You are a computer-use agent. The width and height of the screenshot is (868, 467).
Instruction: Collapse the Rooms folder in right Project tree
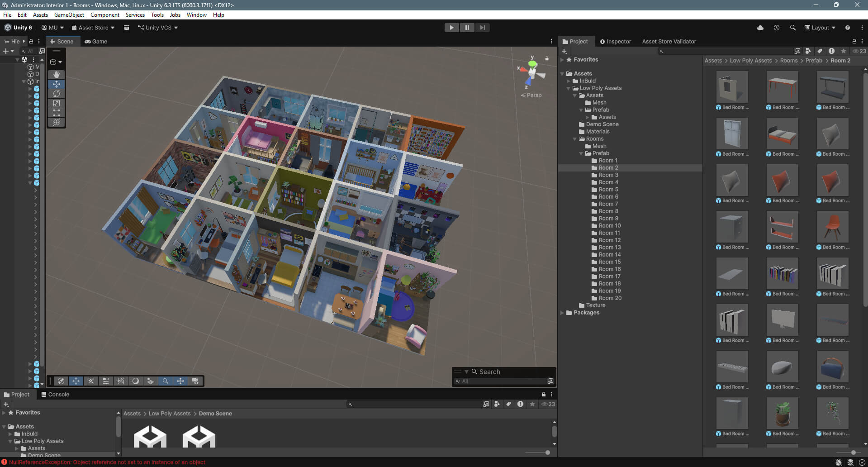tap(575, 139)
